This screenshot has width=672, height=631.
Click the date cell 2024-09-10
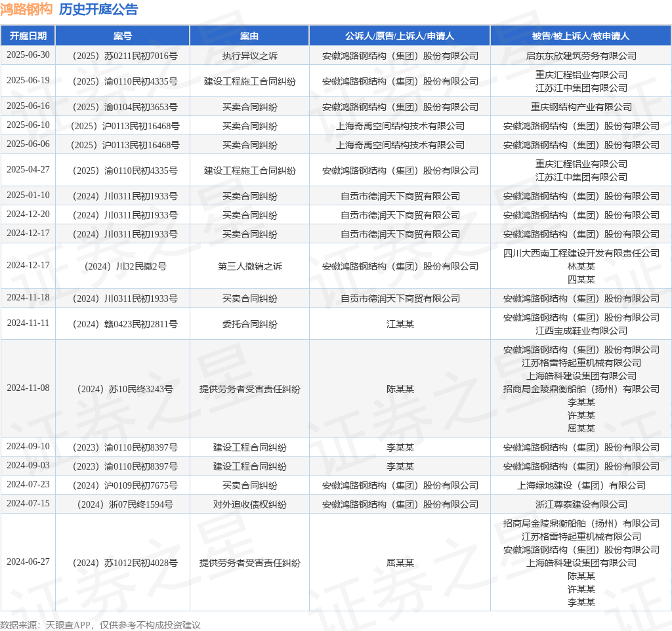tap(28, 447)
